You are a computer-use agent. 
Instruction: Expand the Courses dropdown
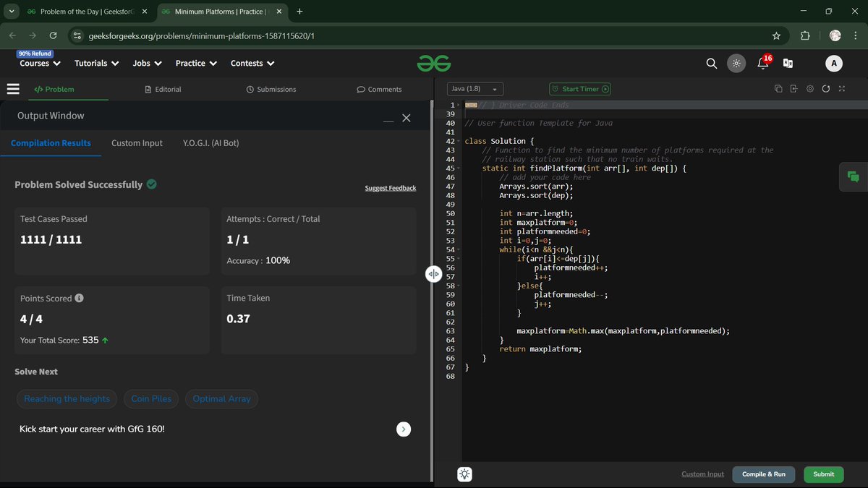coord(40,63)
